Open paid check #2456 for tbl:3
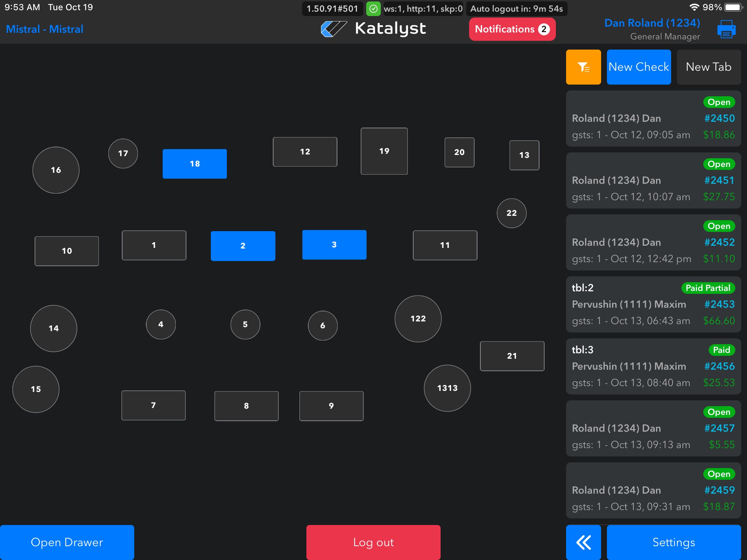 (653, 366)
